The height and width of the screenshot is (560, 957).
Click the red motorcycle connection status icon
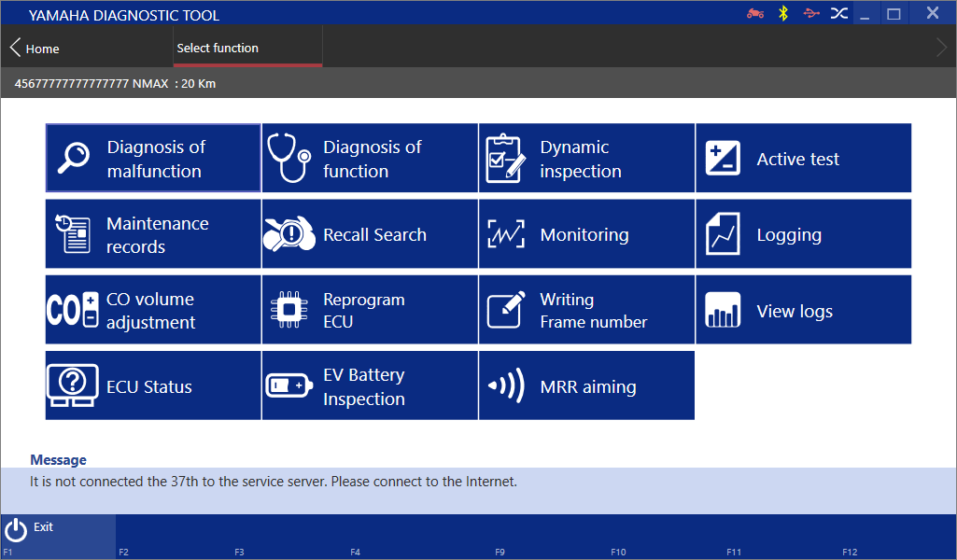click(x=755, y=13)
